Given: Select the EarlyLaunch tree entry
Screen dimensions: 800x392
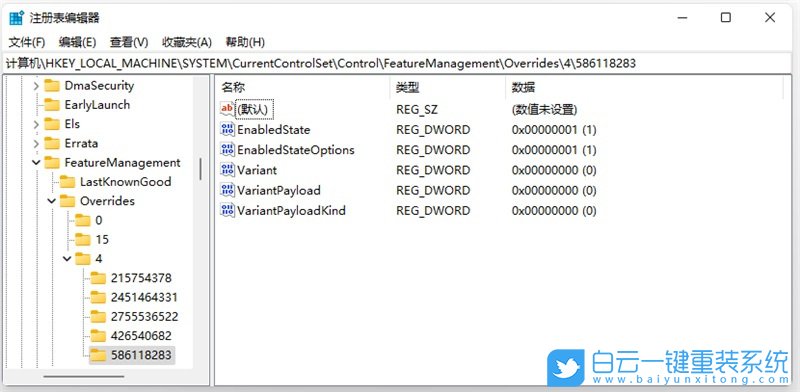Looking at the screenshot, I should tap(97, 105).
